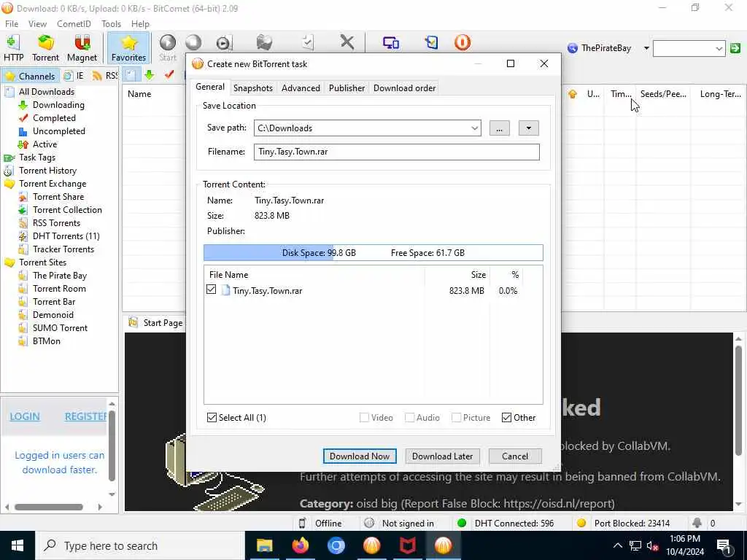Image resolution: width=747 pixels, height=560 pixels.
Task: Uncheck the Other filter checkbox
Action: (506, 418)
